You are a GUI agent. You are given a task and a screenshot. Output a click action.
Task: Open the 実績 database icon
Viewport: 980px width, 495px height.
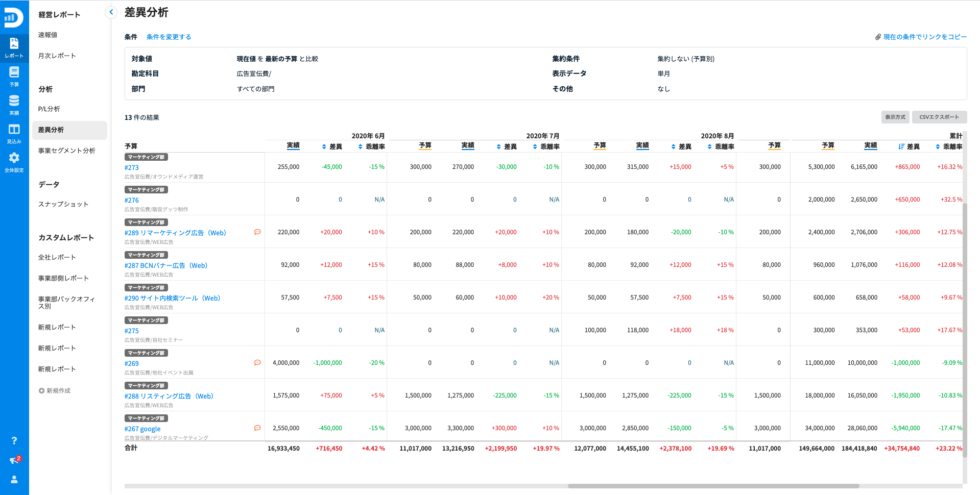point(14,105)
